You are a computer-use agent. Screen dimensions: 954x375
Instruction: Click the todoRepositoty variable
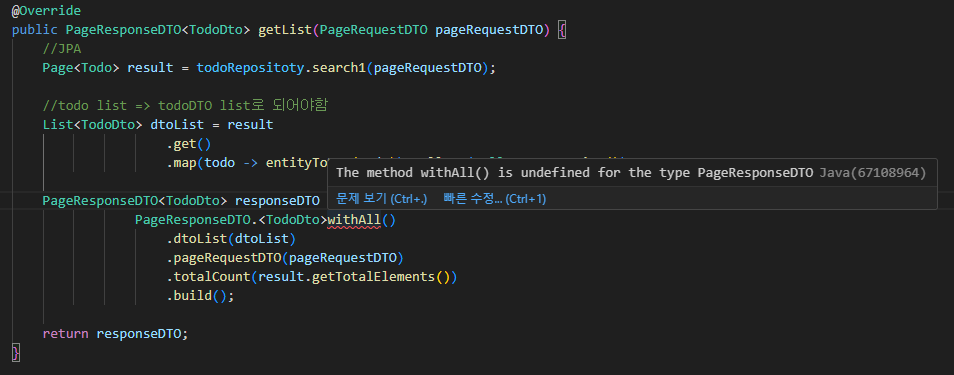(x=249, y=68)
